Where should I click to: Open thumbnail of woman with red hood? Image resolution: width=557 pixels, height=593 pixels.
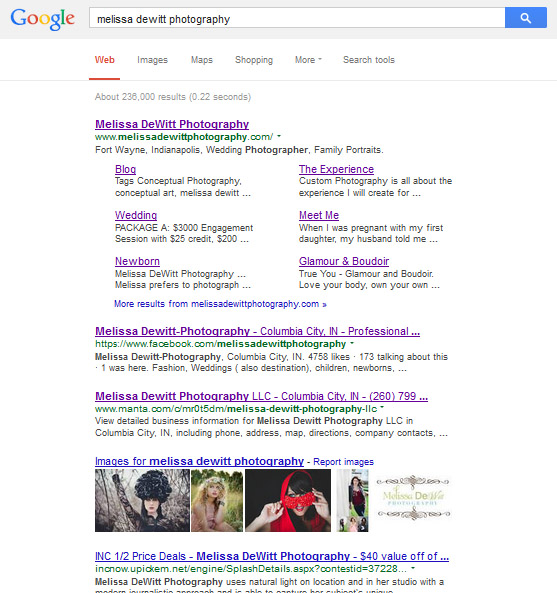(x=288, y=500)
